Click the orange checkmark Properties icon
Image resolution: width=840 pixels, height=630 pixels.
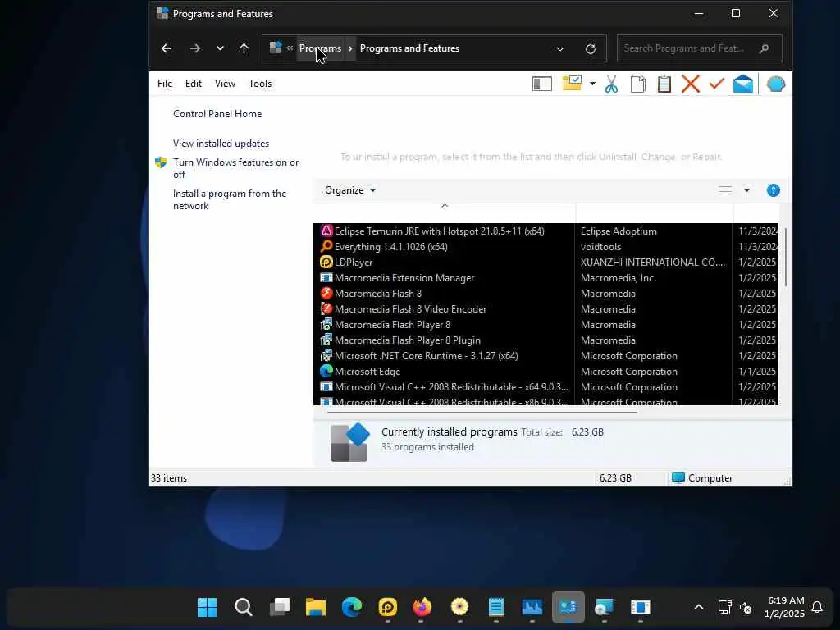717,83
